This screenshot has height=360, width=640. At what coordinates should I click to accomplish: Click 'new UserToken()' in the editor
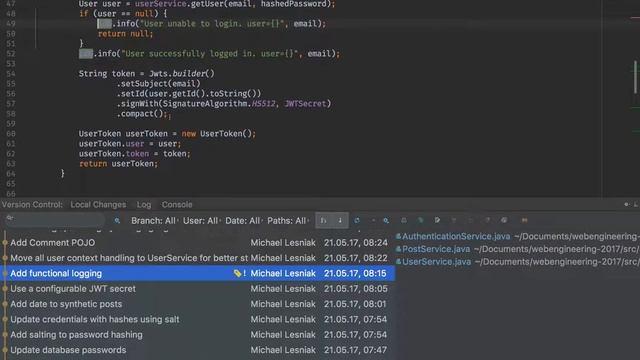(217, 133)
